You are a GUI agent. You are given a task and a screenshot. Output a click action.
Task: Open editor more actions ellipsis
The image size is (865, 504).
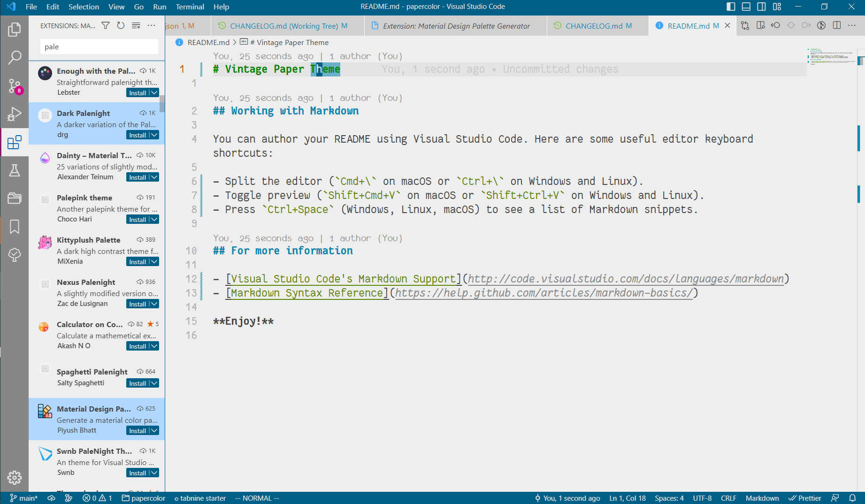pyautogui.click(x=852, y=25)
